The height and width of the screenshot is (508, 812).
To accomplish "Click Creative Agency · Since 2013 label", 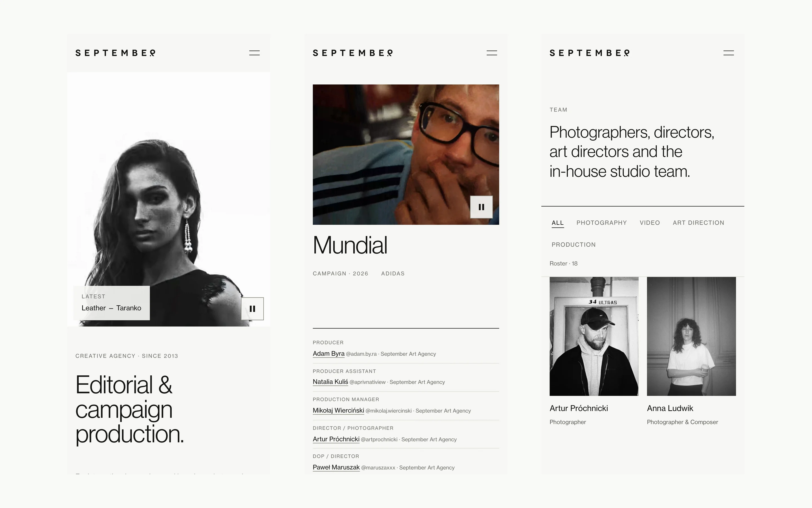I will click(127, 356).
